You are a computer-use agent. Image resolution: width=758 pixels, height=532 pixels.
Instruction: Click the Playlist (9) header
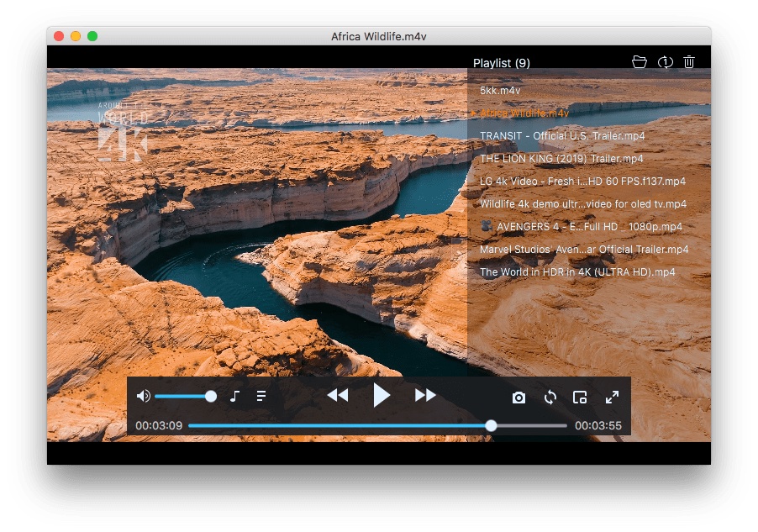pos(502,63)
